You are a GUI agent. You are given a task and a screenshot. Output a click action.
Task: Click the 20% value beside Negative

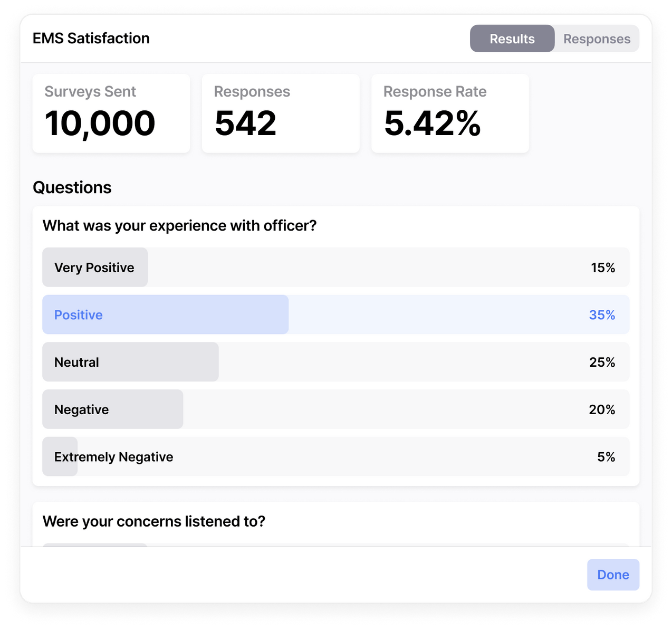(x=602, y=410)
